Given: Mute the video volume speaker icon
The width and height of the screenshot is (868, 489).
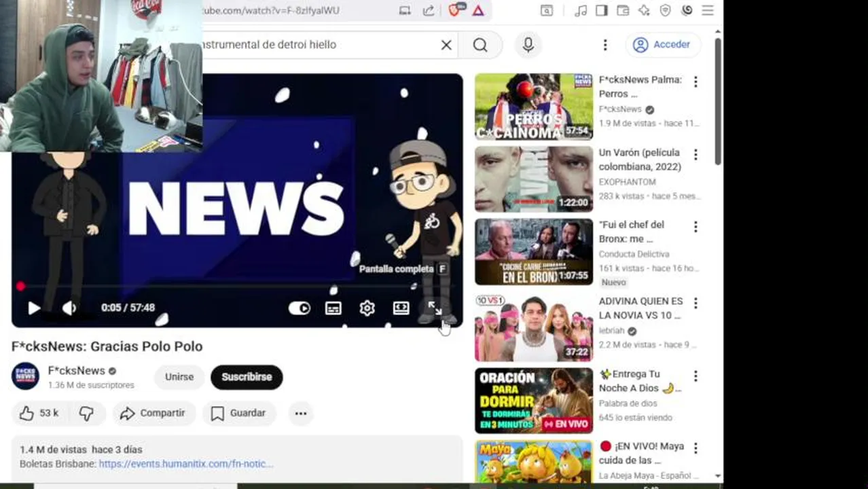Looking at the screenshot, I should [x=69, y=308].
